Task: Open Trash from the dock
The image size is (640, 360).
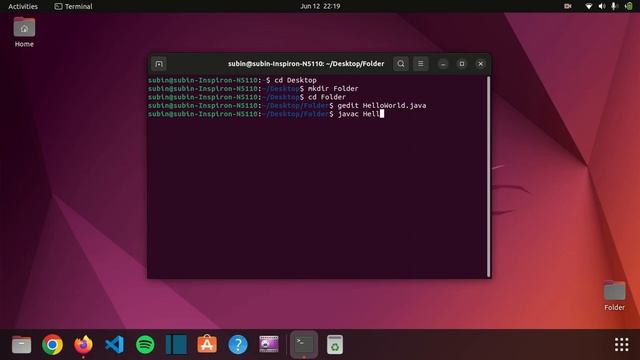Action: click(x=335, y=345)
